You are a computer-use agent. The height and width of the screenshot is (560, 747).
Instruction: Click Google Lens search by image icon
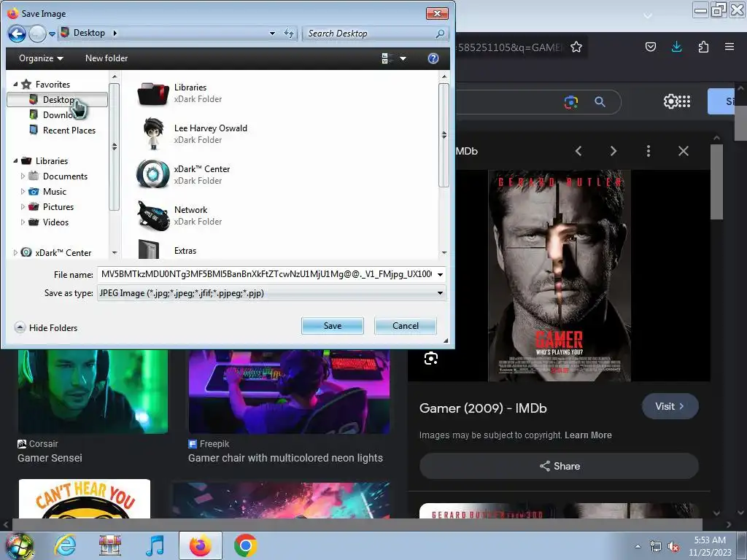click(x=571, y=101)
